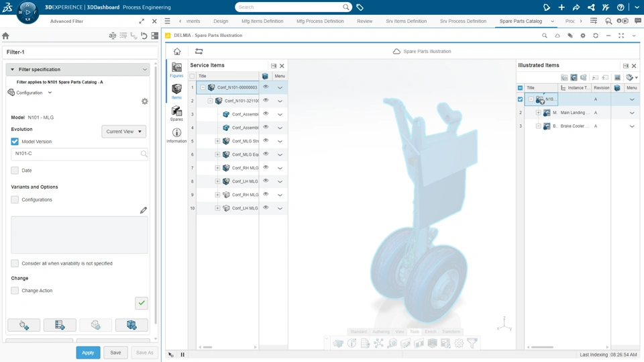Click the home icon in Spare Parts Illustration
Viewport: 644px width, 362px height.
[177, 52]
